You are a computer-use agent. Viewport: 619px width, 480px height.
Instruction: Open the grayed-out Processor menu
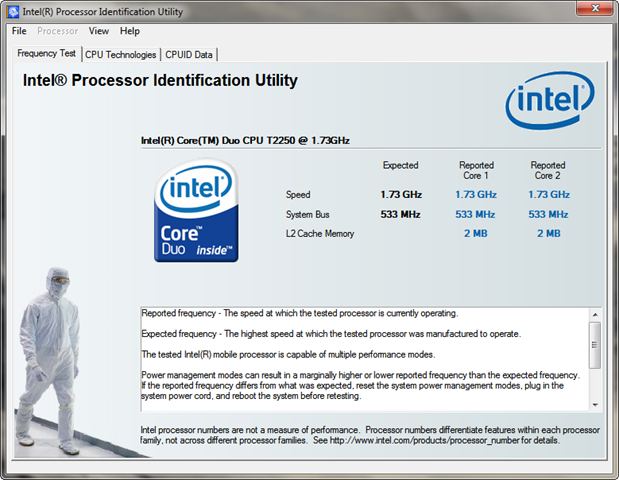(57, 31)
